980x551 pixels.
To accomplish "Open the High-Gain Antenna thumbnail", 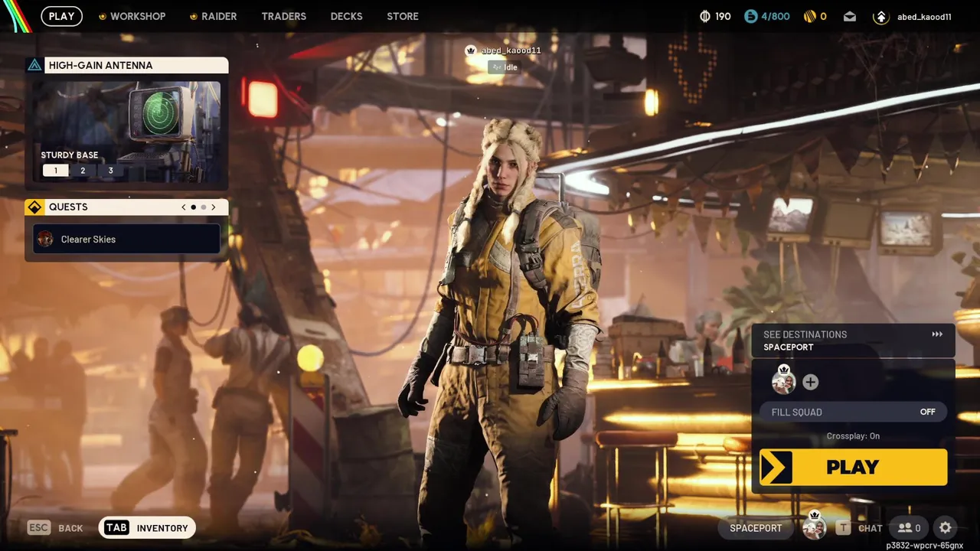I will [x=127, y=130].
